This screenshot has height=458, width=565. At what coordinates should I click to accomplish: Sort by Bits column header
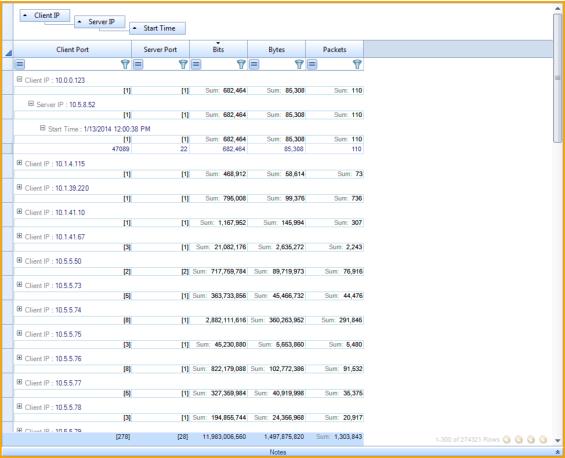(218, 49)
